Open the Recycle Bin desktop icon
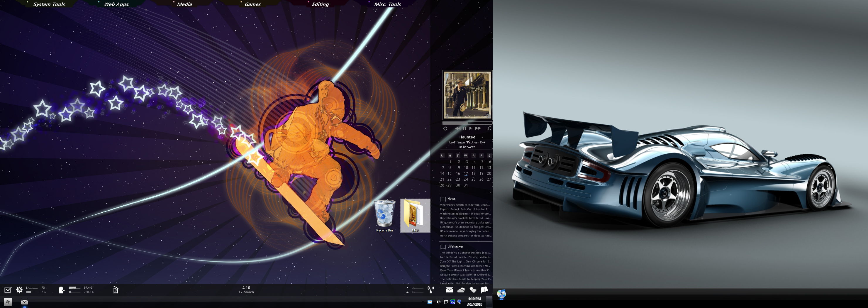This screenshot has width=868, height=308. [384, 216]
